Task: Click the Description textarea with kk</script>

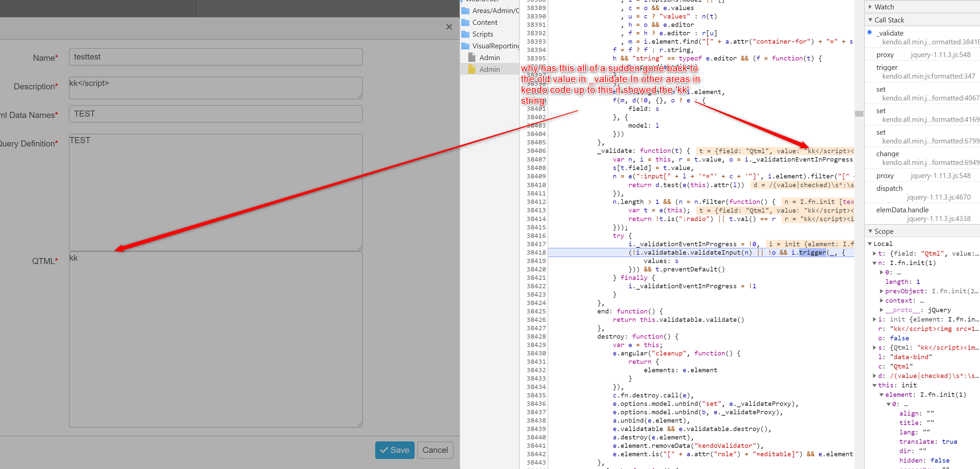Action: pos(215,88)
